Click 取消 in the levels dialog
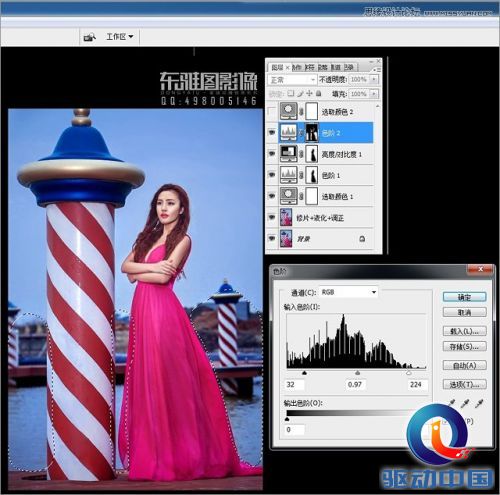The width and height of the screenshot is (500, 495). coord(464,312)
